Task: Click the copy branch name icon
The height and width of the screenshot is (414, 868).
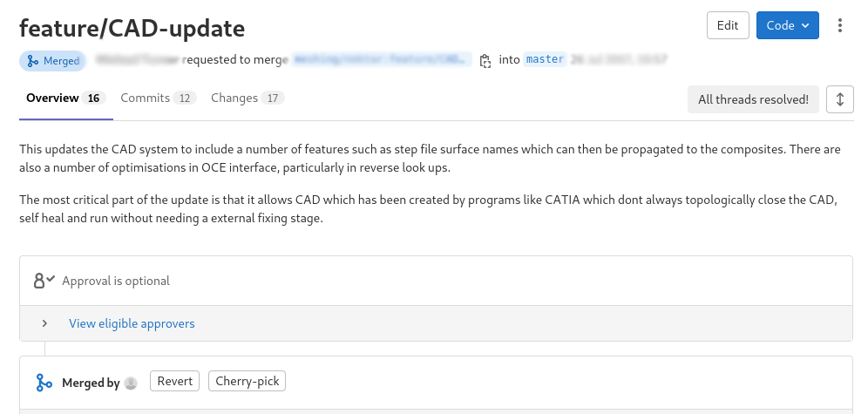Action: (x=485, y=60)
